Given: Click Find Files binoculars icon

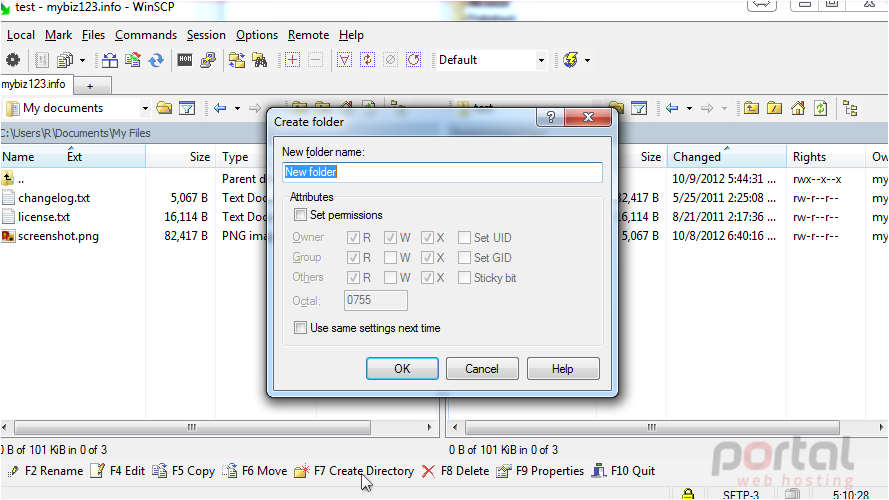Looking at the screenshot, I should 260,60.
